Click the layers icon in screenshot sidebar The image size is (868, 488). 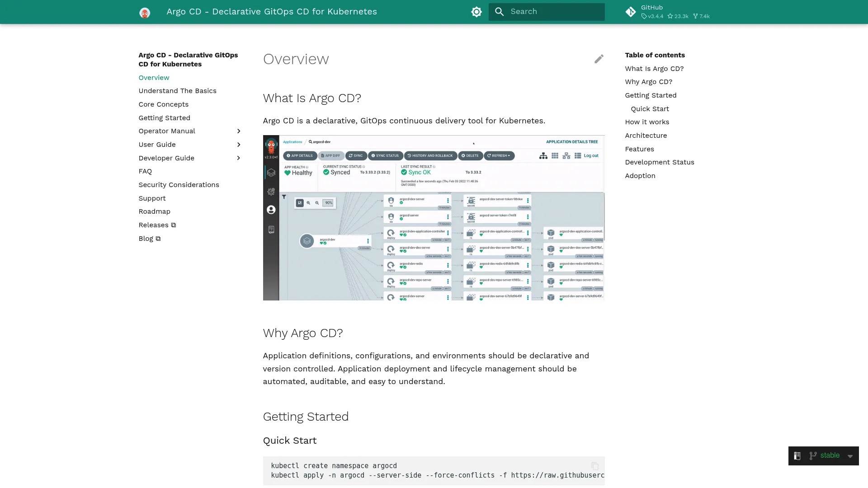pyautogui.click(x=271, y=173)
